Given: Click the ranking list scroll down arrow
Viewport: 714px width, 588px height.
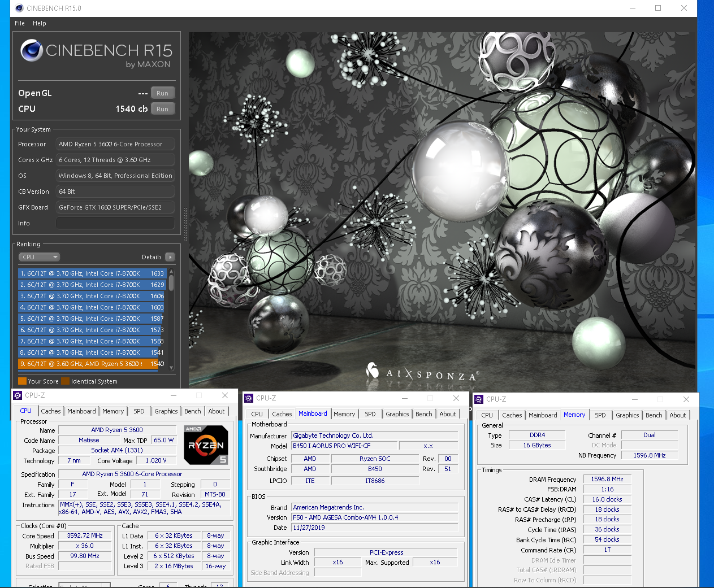Looking at the screenshot, I should (x=171, y=367).
